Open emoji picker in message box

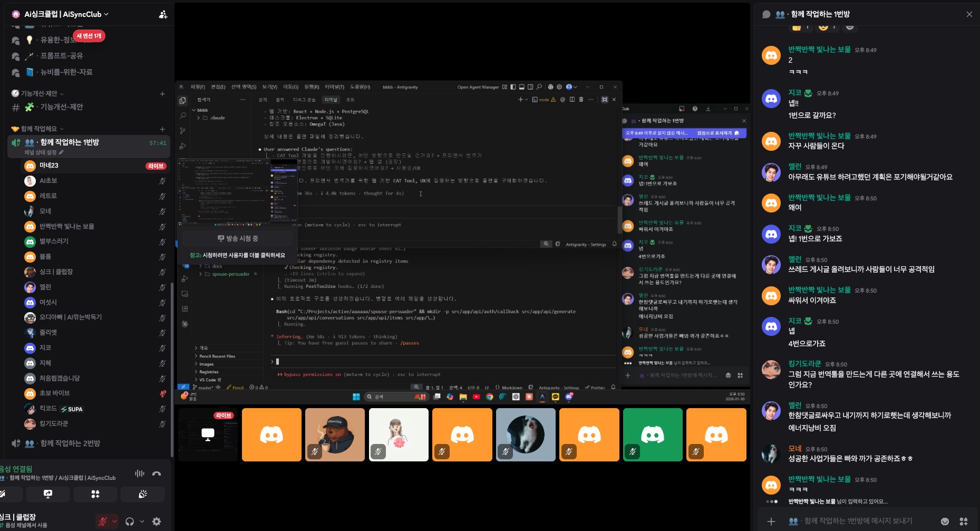945,521
